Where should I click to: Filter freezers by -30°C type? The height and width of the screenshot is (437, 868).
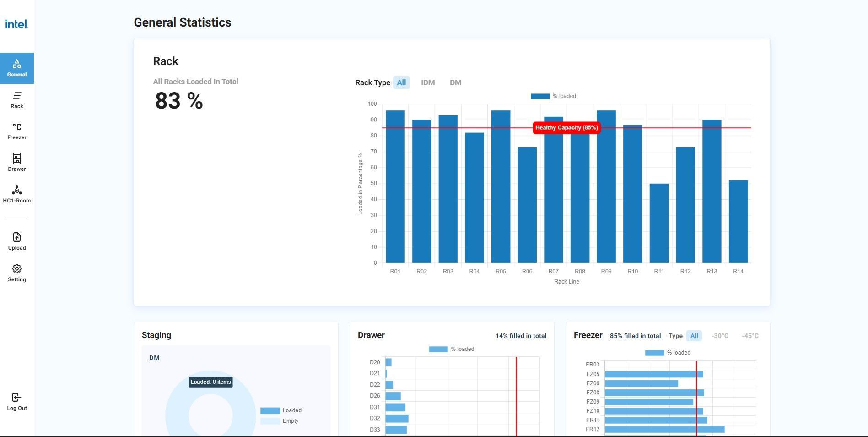click(x=720, y=336)
